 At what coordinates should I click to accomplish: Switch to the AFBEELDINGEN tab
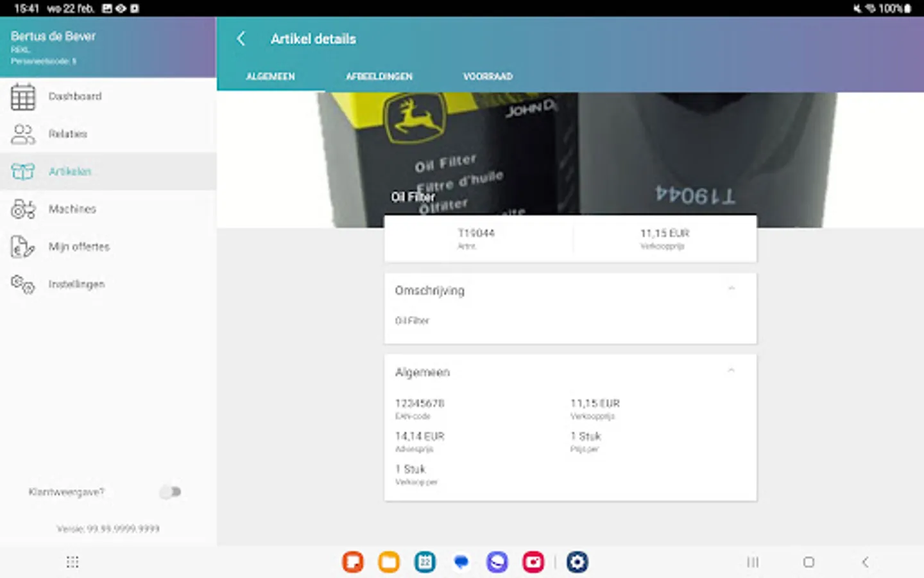pyautogui.click(x=379, y=76)
